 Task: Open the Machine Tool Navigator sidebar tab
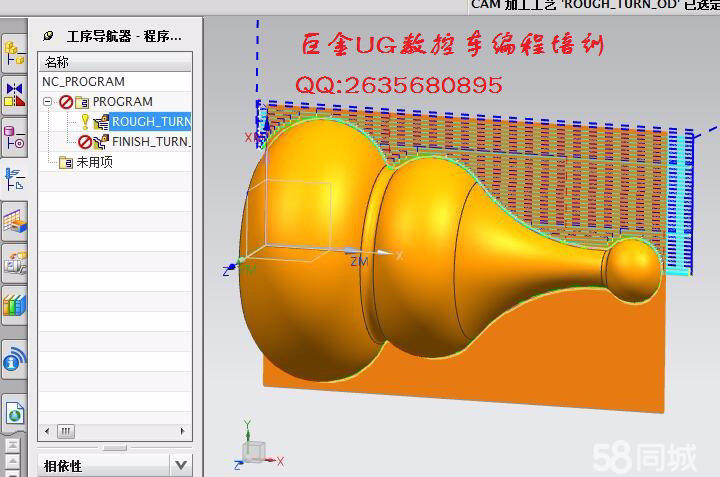pyautogui.click(x=14, y=222)
